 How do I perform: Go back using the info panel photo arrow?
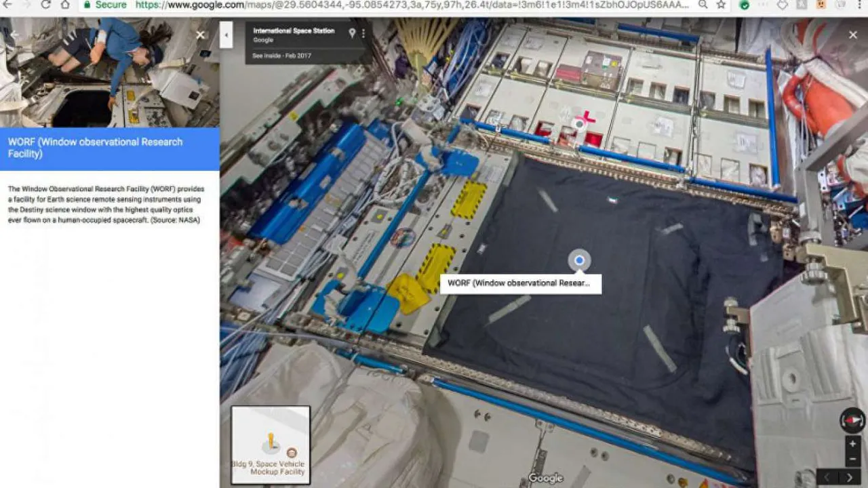pos(15,35)
